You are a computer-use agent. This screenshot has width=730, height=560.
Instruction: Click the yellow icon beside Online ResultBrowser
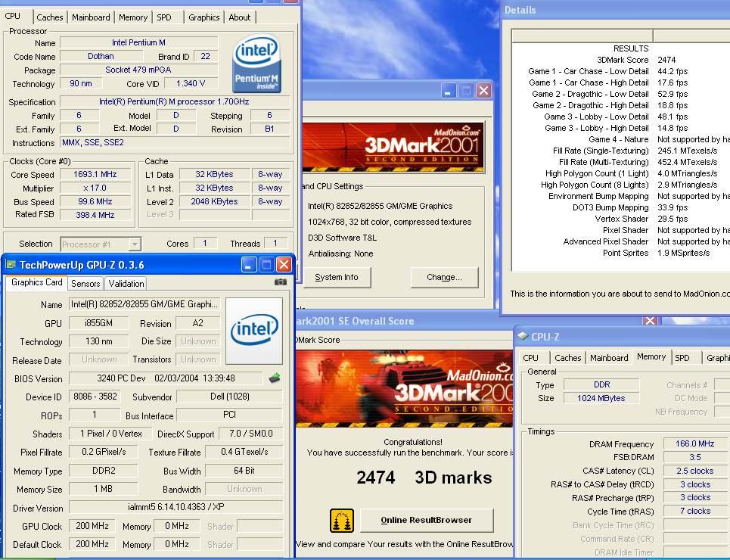pos(342,521)
